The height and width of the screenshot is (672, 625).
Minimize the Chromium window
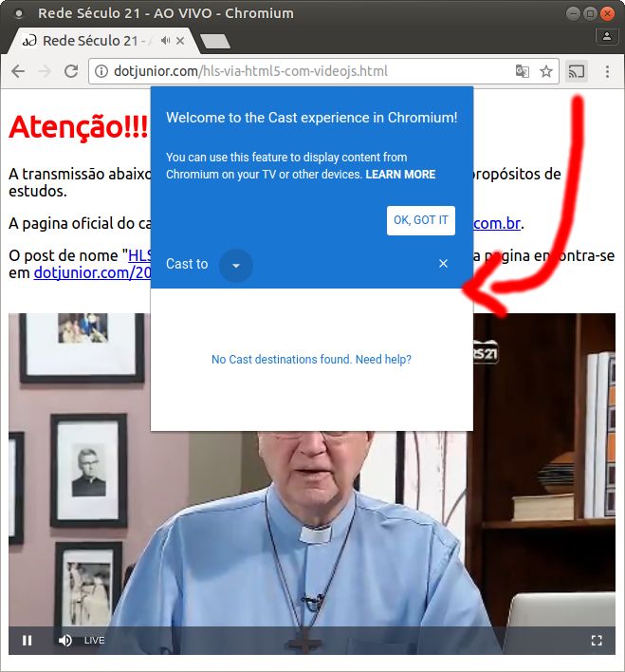tap(573, 13)
